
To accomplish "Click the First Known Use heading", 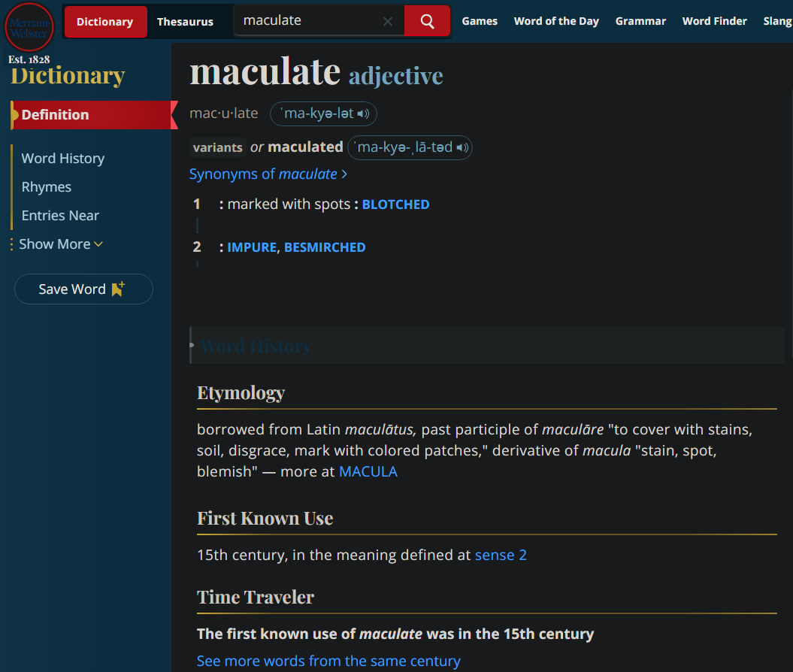I will coord(265,519).
